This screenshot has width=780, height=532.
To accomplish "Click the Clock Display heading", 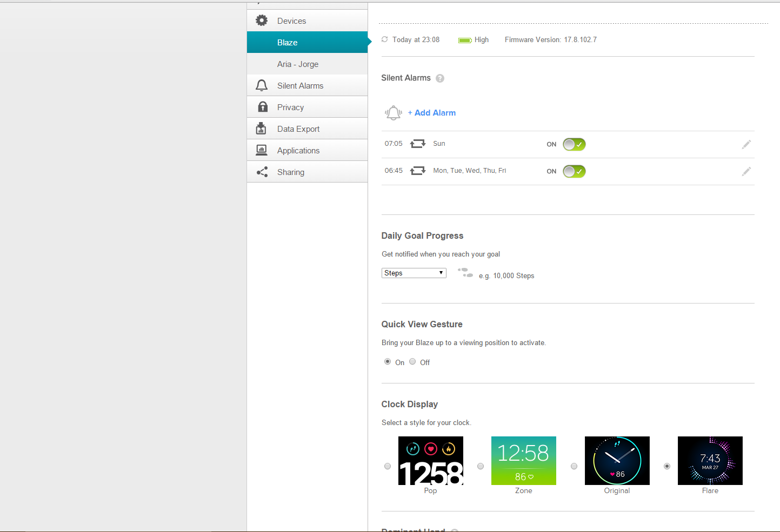I will click(409, 405).
